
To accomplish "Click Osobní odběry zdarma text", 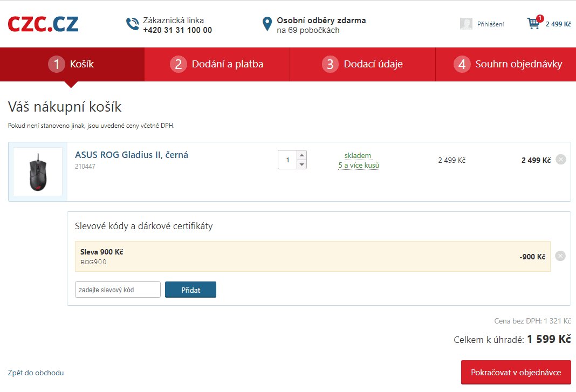I will point(321,20).
